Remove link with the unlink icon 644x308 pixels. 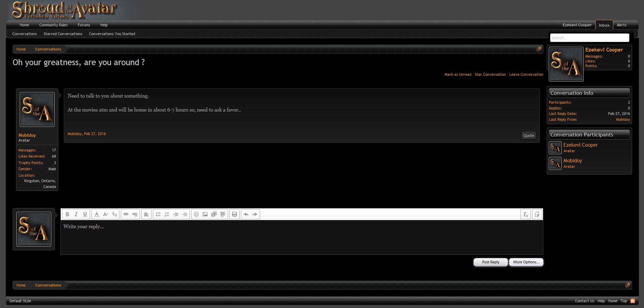(x=135, y=214)
